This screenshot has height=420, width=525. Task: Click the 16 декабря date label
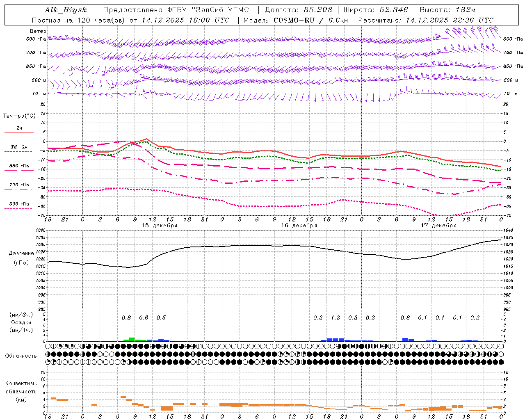[x=299, y=226]
